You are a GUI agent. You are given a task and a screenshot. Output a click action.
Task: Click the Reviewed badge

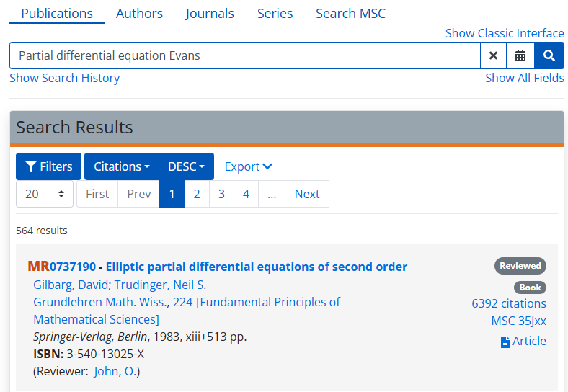(520, 266)
